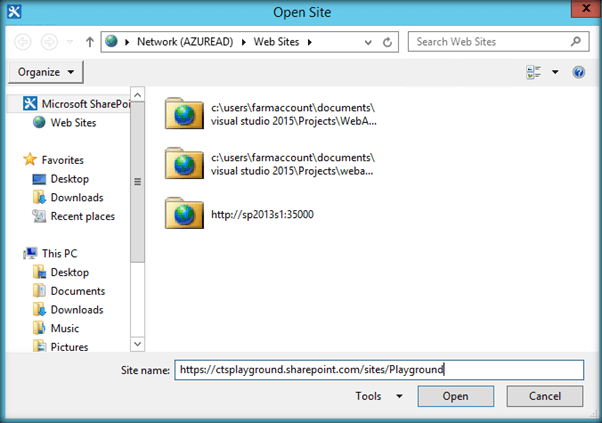Expand the chevron after Network (AZUREAD)

pos(243,42)
